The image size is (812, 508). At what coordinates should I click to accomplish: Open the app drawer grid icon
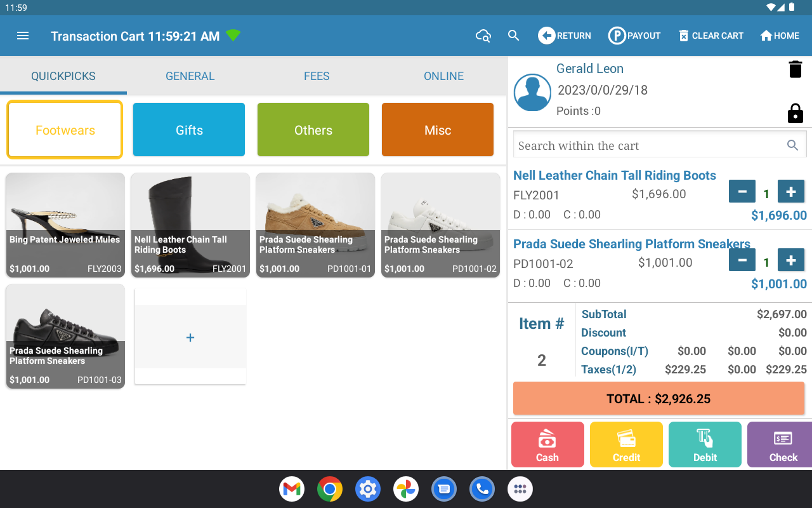tap(520, 489)
